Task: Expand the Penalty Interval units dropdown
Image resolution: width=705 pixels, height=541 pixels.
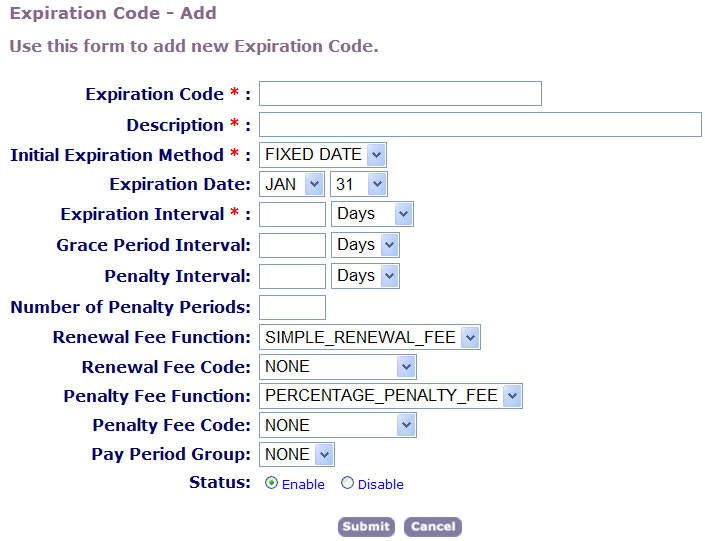Action: 365,276
